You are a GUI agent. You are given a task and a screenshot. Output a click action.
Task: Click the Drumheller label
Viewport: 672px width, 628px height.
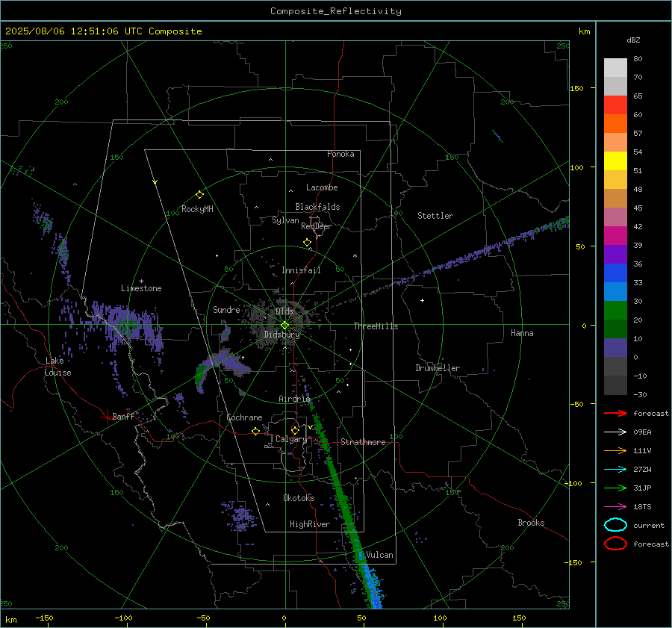pos(438,368)
